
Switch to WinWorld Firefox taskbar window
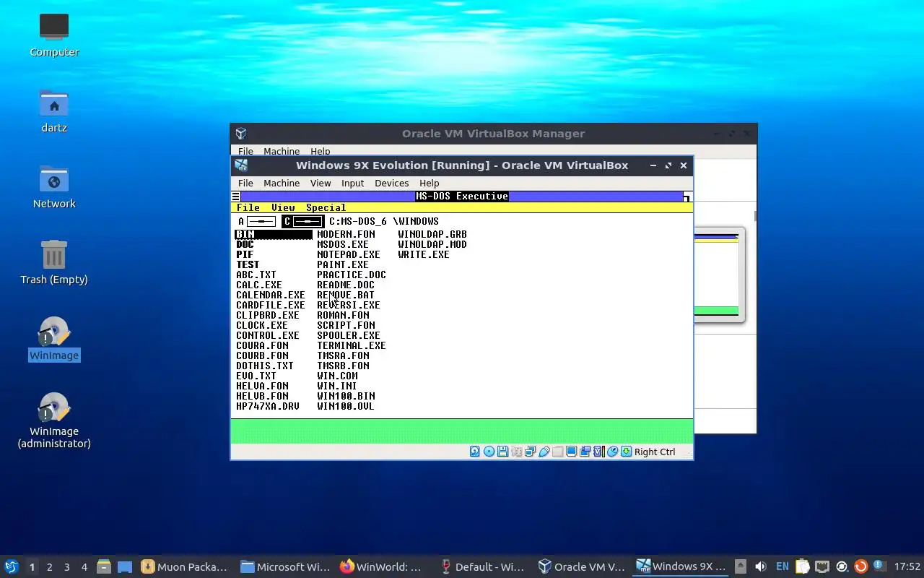[380, 566]
